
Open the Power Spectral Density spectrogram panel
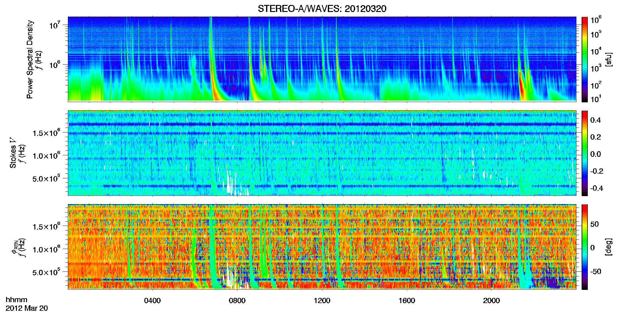pos(322,59)
